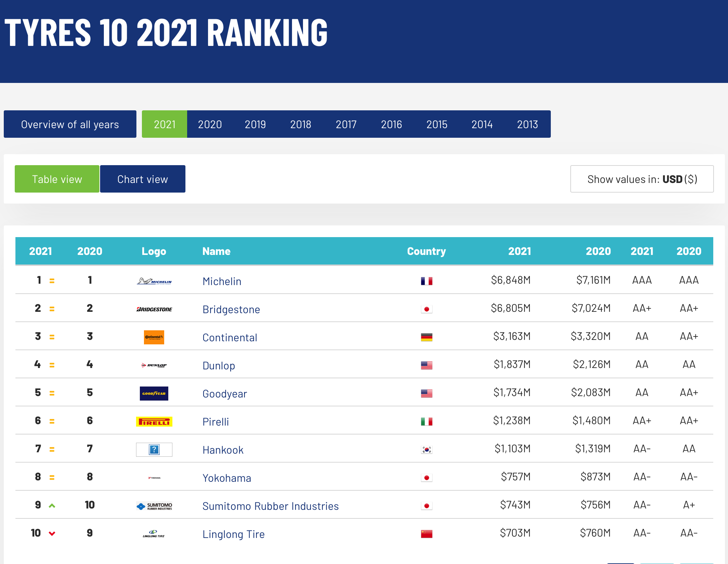Click the Japan flag in Sumitomo row

427,506
